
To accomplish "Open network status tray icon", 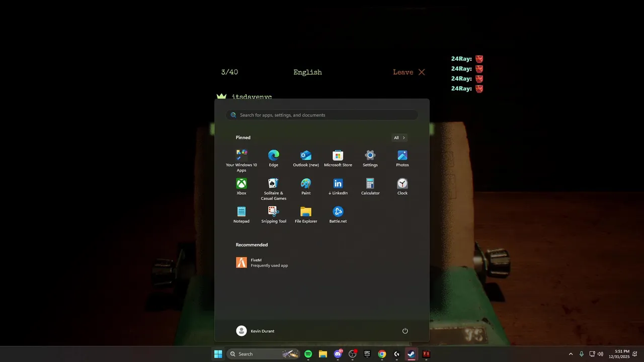I will tap(592, 354).
